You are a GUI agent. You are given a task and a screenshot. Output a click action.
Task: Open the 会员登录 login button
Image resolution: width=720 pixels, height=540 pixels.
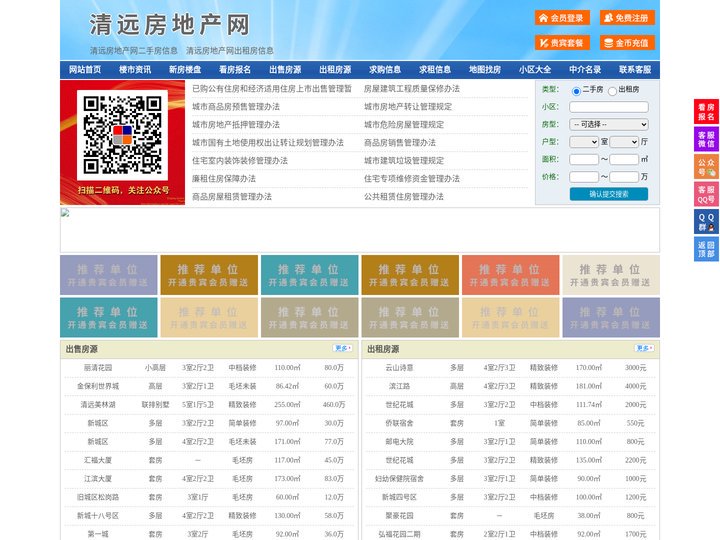pos(562,18)
